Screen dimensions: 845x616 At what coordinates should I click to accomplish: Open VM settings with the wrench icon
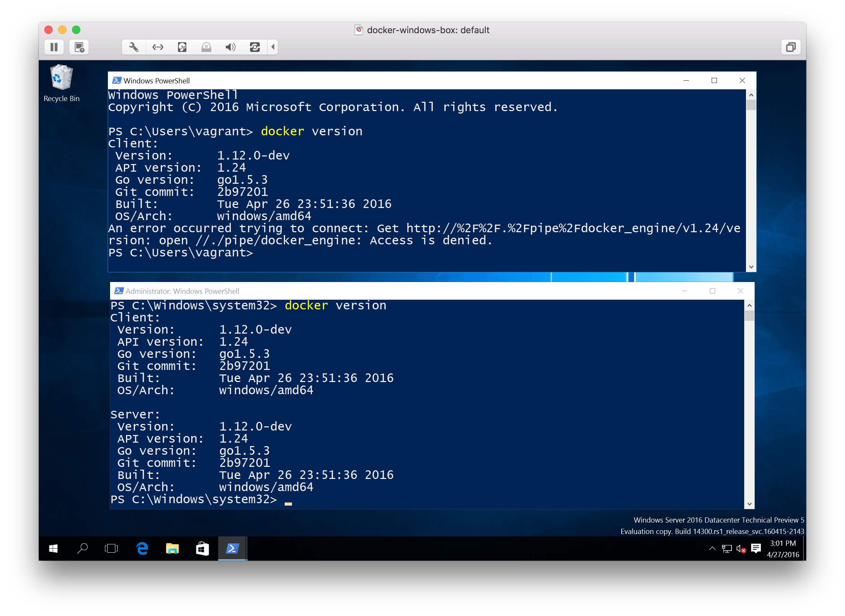[133, 47]
